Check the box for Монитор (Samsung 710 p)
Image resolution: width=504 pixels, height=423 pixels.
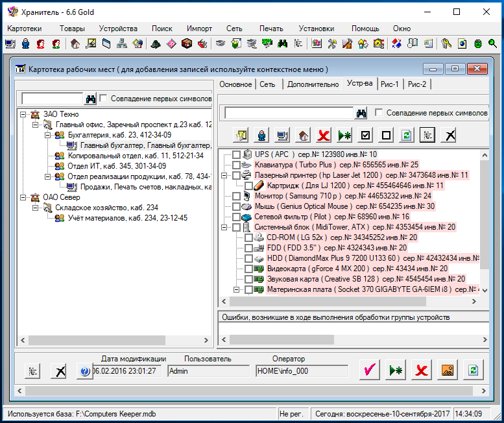(x=236, y=196)
